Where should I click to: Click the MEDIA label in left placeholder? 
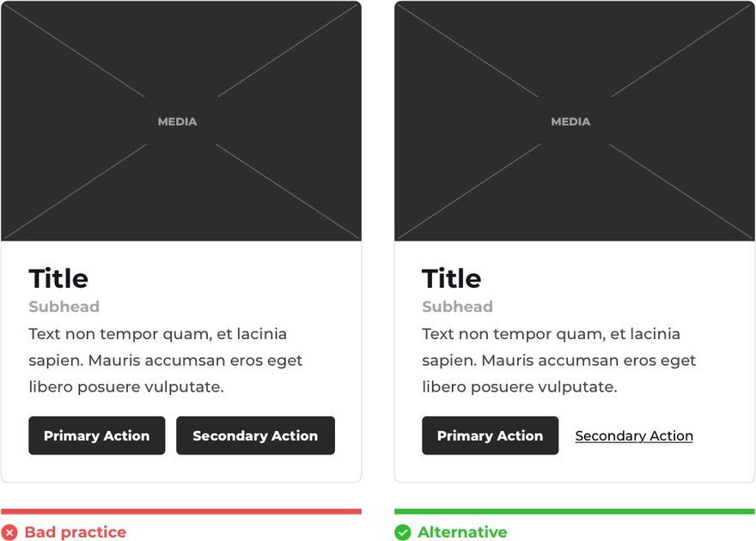pyautogui.click(x=178, y=121)
